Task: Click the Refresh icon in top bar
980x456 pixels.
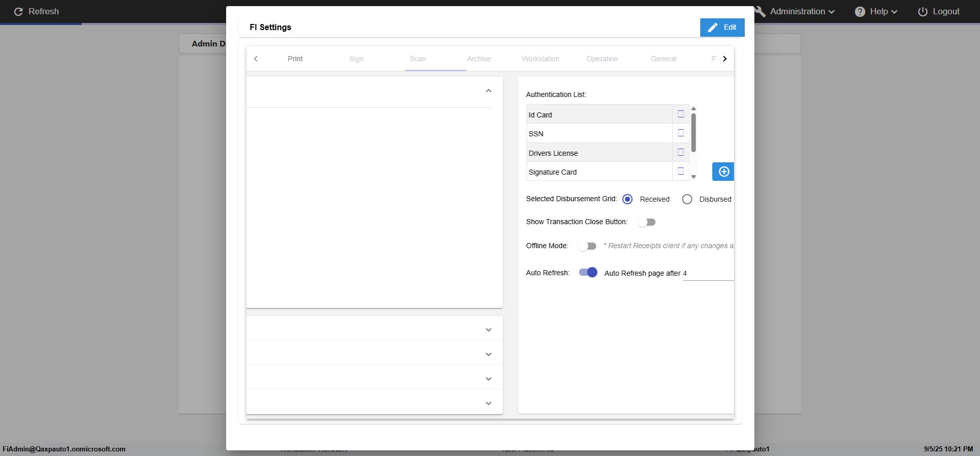Action: pyautogui.click(x=18, y=12)
